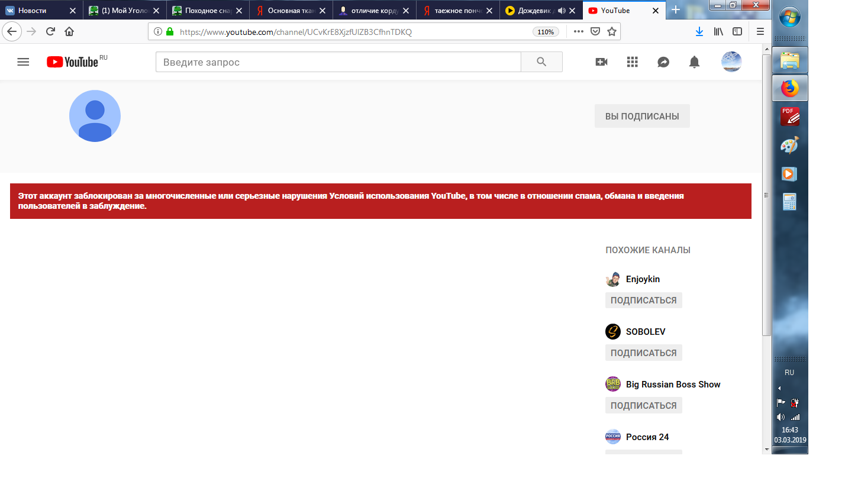Screen dimensions: 845x504
Task: Bookmark page with the star icon
Action: point(612,32)
